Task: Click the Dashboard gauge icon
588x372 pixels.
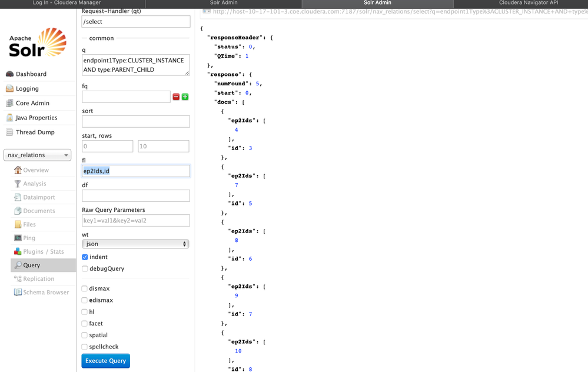Action: [10, 74]
